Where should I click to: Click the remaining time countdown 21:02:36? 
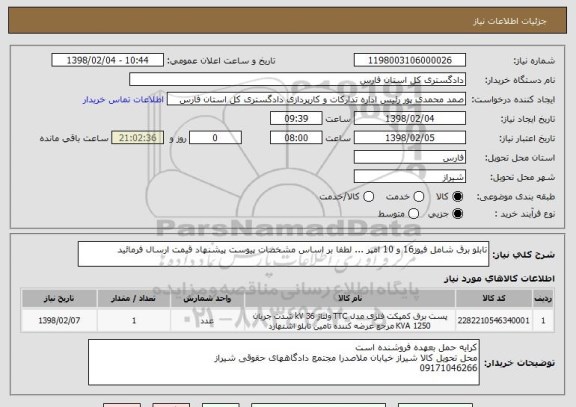(x=137, y=138)
